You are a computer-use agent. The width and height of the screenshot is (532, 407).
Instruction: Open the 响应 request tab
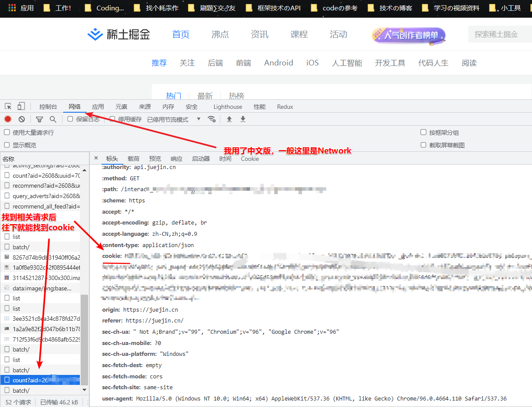tap(177, 159)
